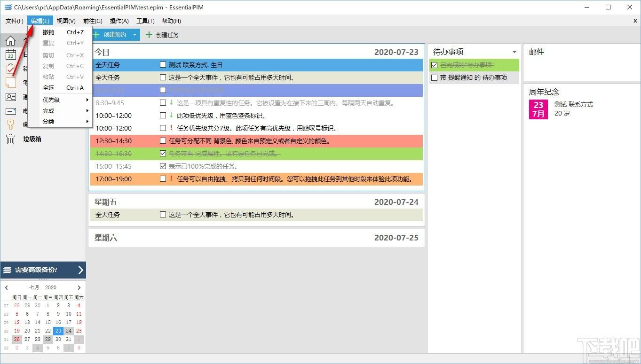
Task: Check the 此项低优先级 task checkbox
Action: click(x=163, y=115)
